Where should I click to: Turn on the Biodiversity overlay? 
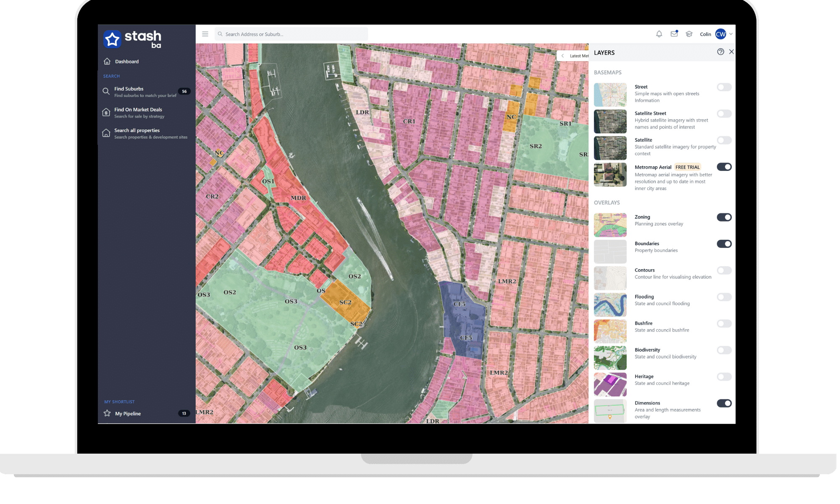[724, 350]
